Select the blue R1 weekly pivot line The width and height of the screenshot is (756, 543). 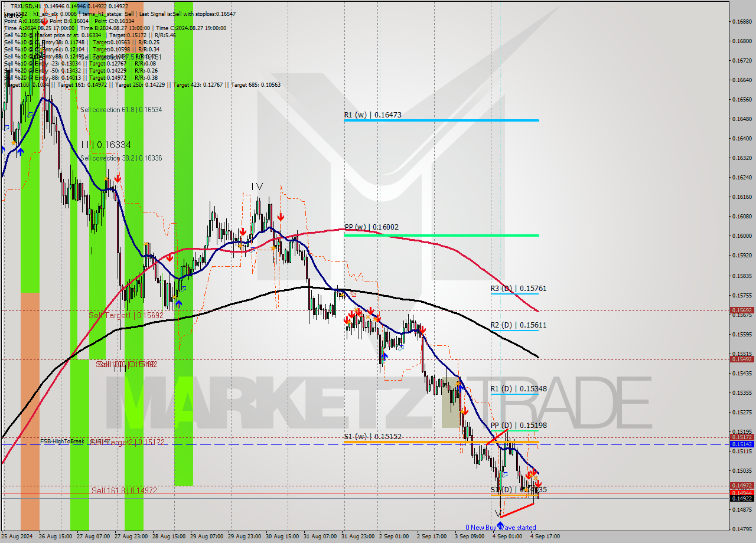tap(441, 120)
